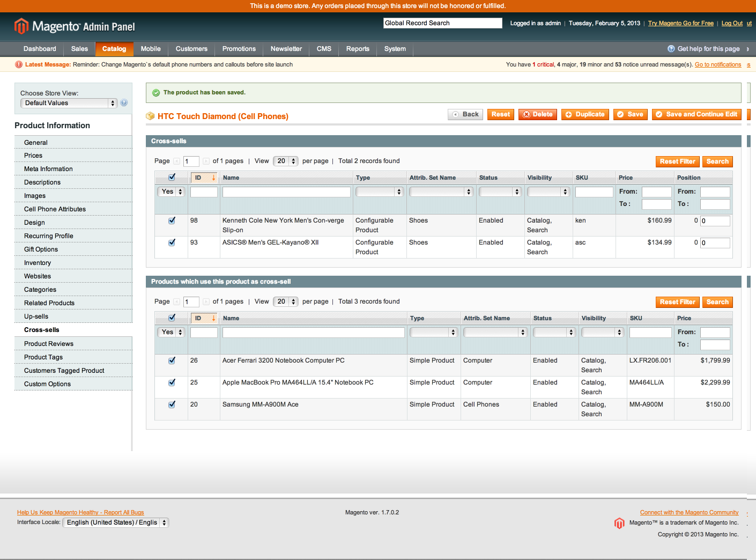Click the Name filter field in Cross-sells grid
The image size is (756, 560).
point(286,192)
